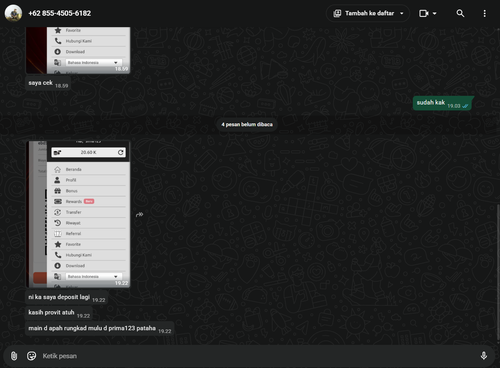Open the Tambah ke daftar dropdown
The width and height of the screenshot is (500, 368).
pyautogui.click(x=368, y=13)
